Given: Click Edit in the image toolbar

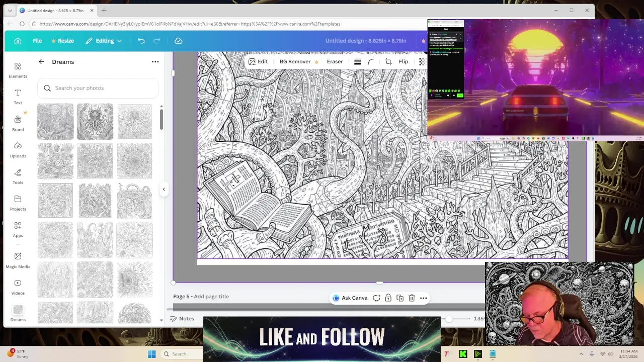Looking at the screenshot, I should (x=258, y=62).
